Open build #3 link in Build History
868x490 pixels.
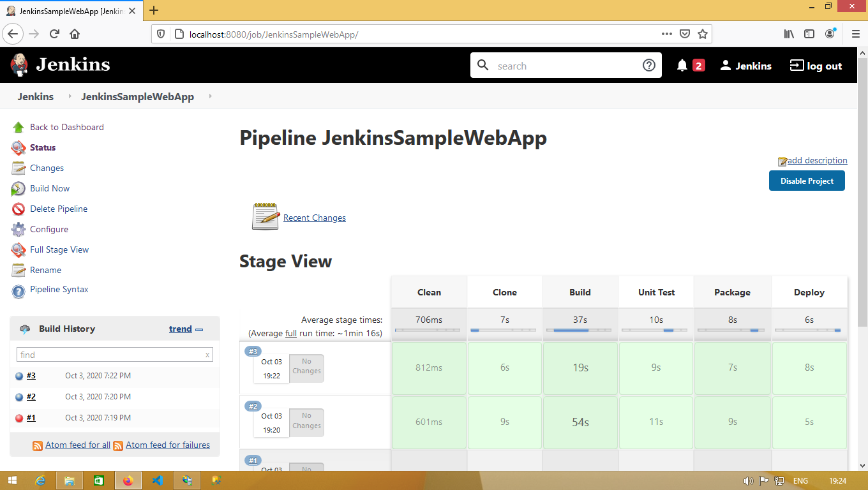[31, 376]
